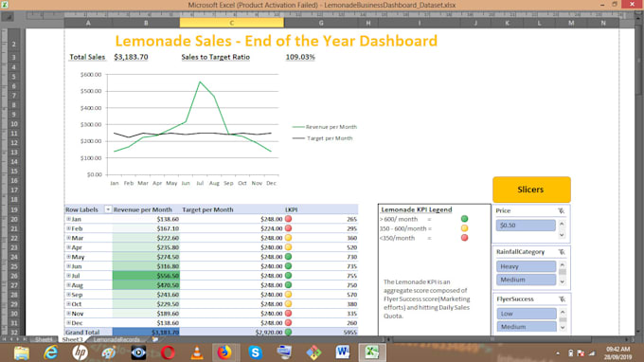The width and height of the screenshot is (644, 362).
Task: Click the green legend circle for >600/month
Action: 464,219
